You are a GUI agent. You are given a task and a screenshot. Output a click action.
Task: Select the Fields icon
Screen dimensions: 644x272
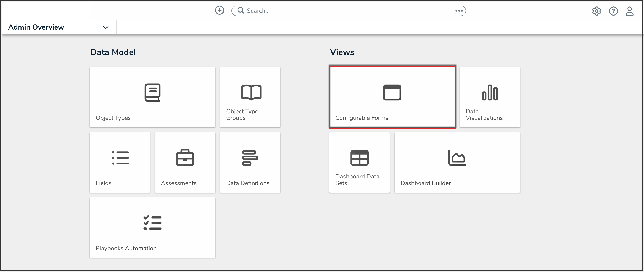120,158
